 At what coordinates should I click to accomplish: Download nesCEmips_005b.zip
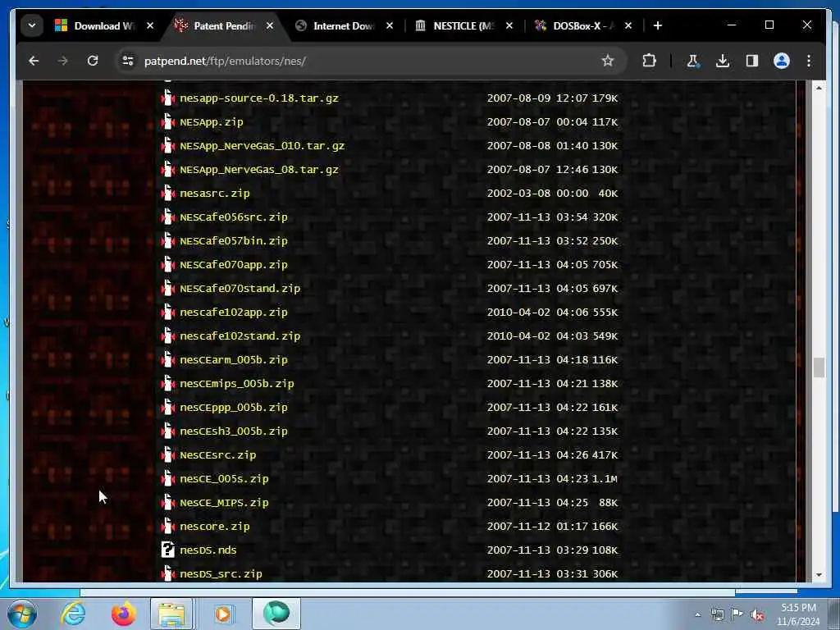pos(237,384)
